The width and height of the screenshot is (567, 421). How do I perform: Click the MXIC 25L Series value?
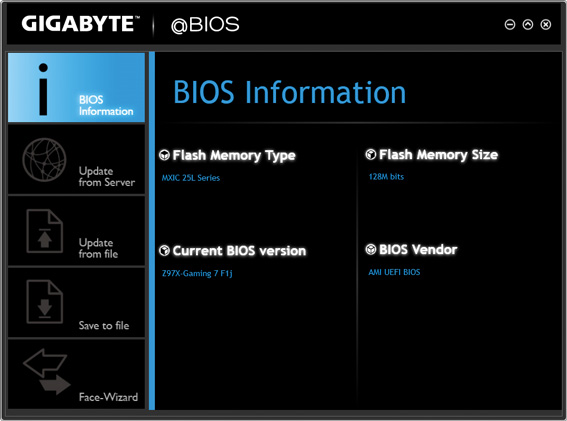[x=191, y=178]
